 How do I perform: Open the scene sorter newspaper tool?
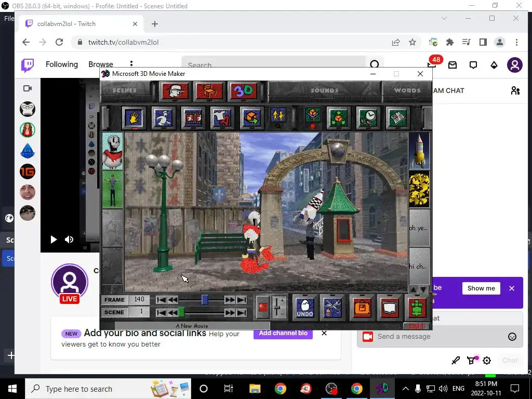click(x=397, y=118)
